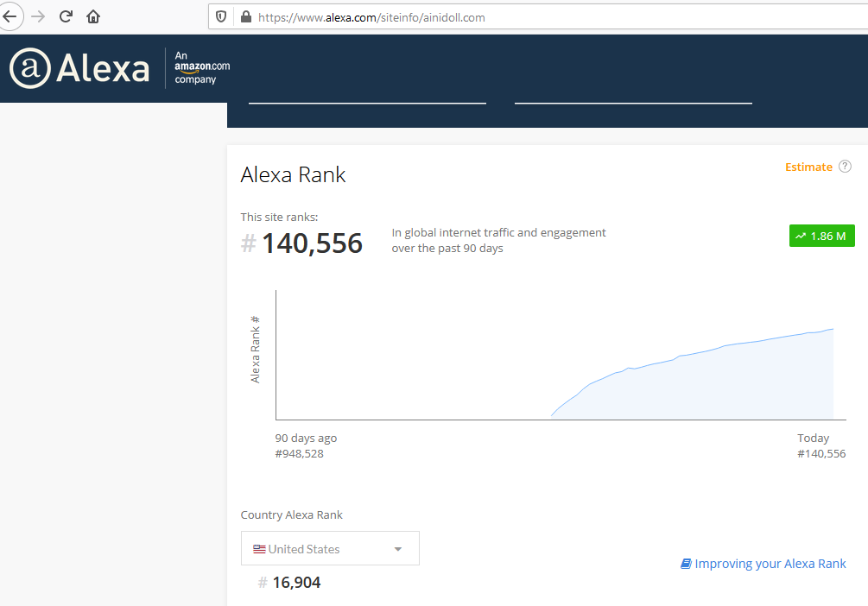Click the 'Today' chart label
868x606 pixels.
click(813, 438)
